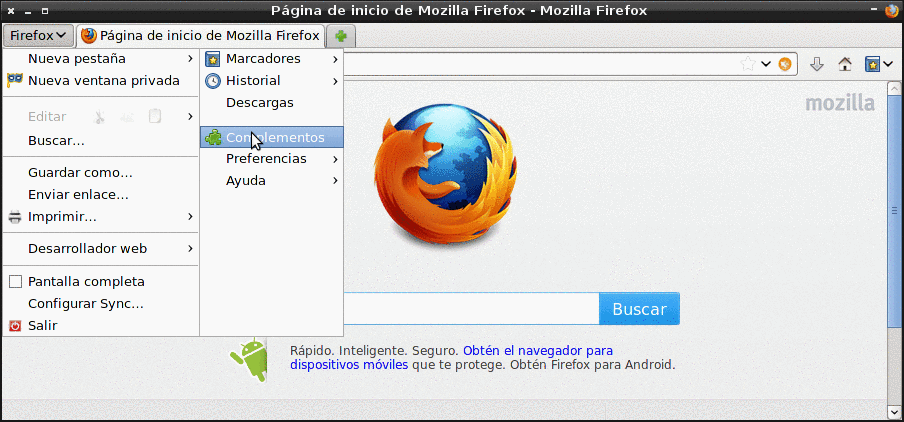Screen dimensions: 904x422
Task: Choose Guardar como...
Action: click(x=101, y=173)
